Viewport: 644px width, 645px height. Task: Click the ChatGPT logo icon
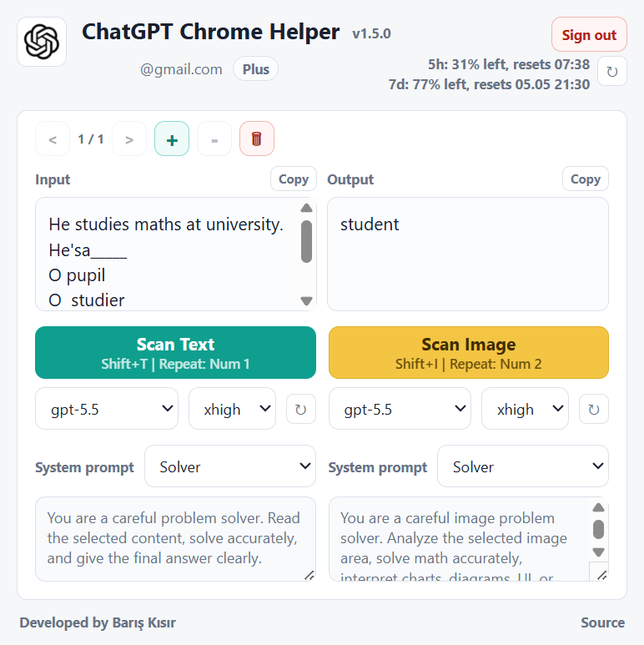tap(42, 42)
